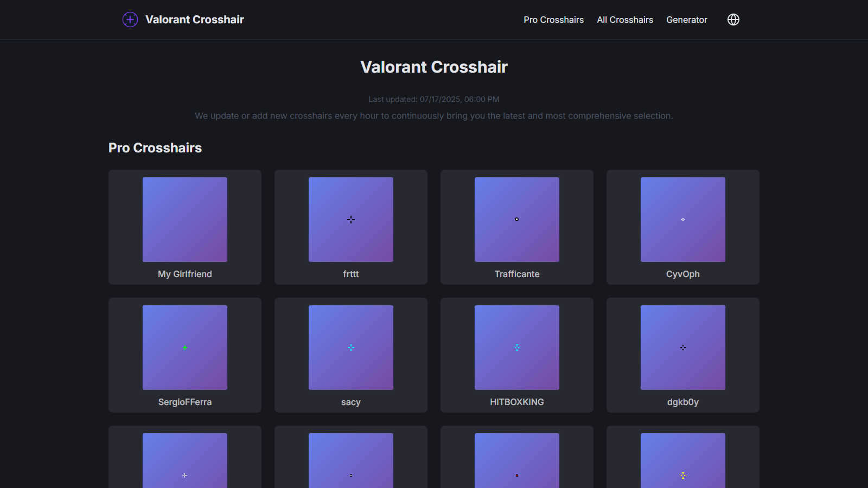The image size is (868, 488).
Task: Select the sacy crosshair preview
Action: point(351,348)
